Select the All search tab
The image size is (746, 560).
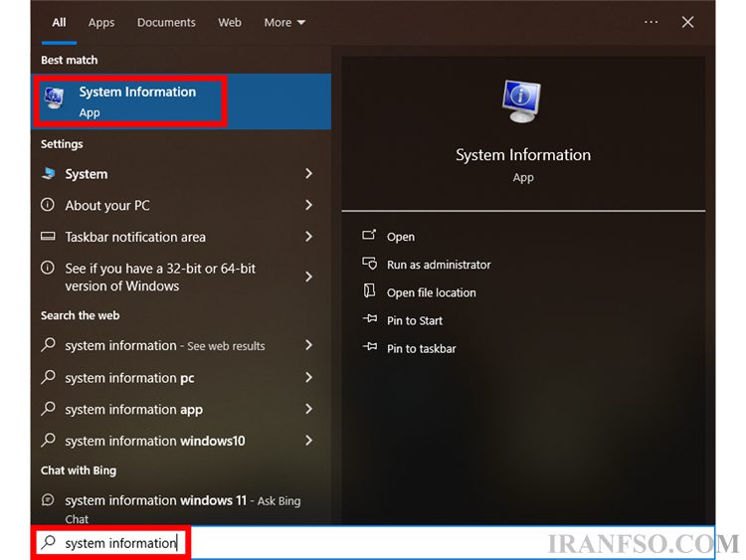[59, 22]
